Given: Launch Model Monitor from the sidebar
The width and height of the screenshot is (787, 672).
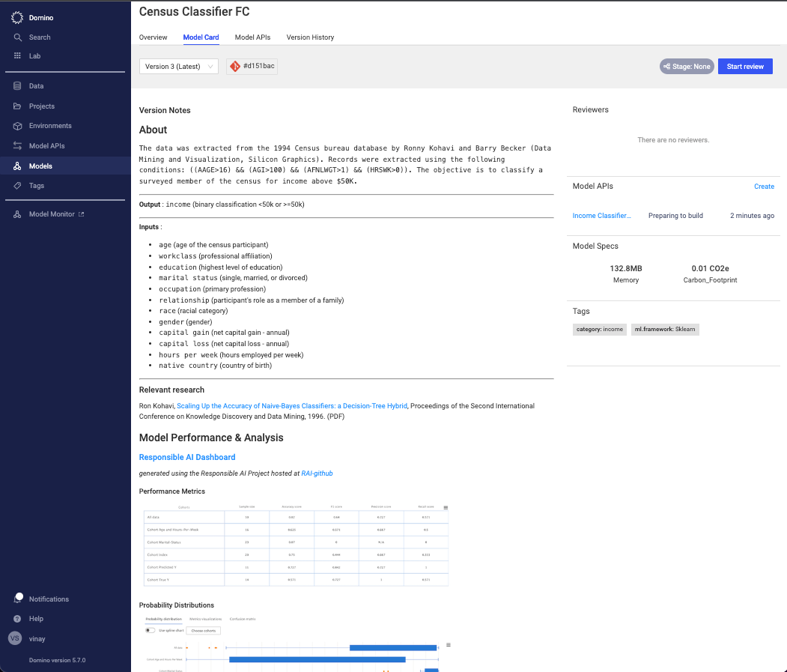Looking at the screenshot, I should 16,214.
